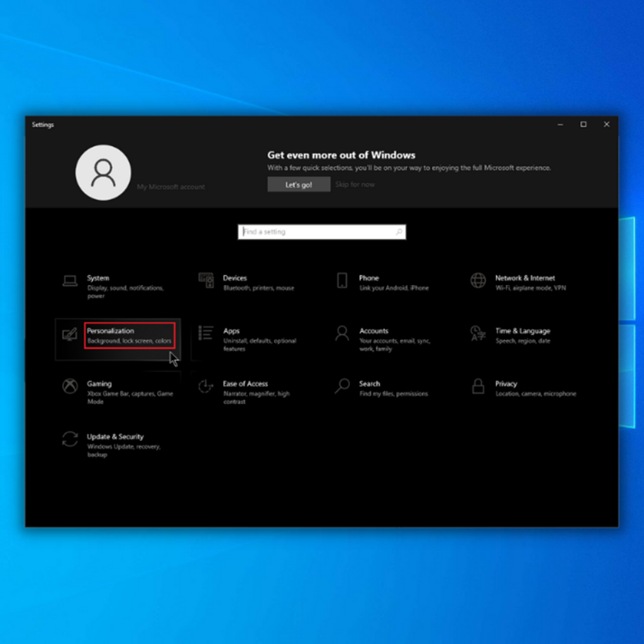
Task: Open the Devices category title
Action: pyautogui.click(x=235, y=278)
